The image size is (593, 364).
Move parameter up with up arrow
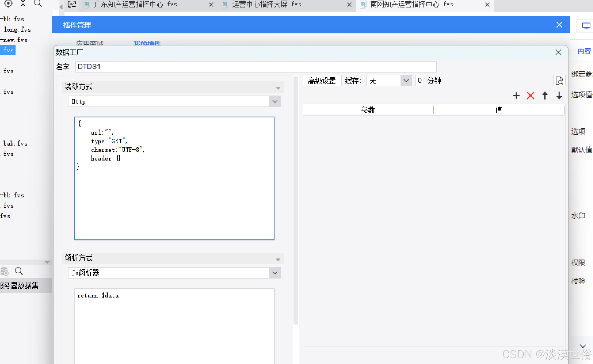pos(545,96)
